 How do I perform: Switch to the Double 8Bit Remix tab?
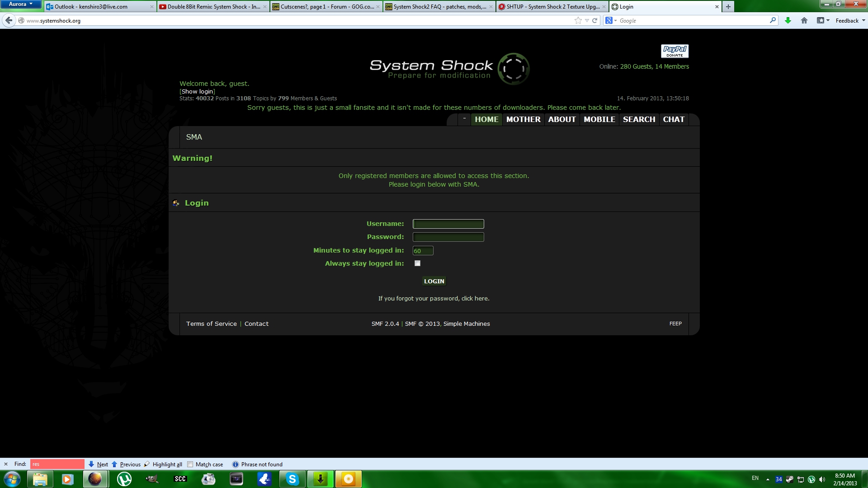(213, 7)
